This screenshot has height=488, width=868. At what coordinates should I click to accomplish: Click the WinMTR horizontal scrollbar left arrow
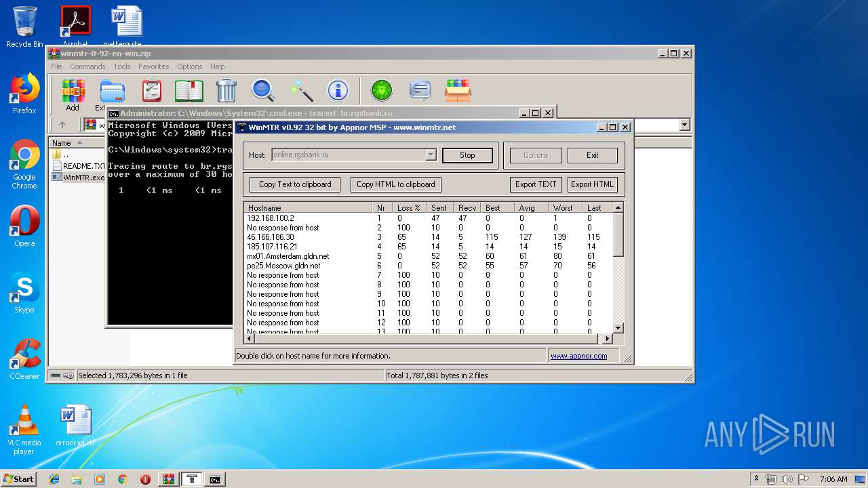pos(250,339)
